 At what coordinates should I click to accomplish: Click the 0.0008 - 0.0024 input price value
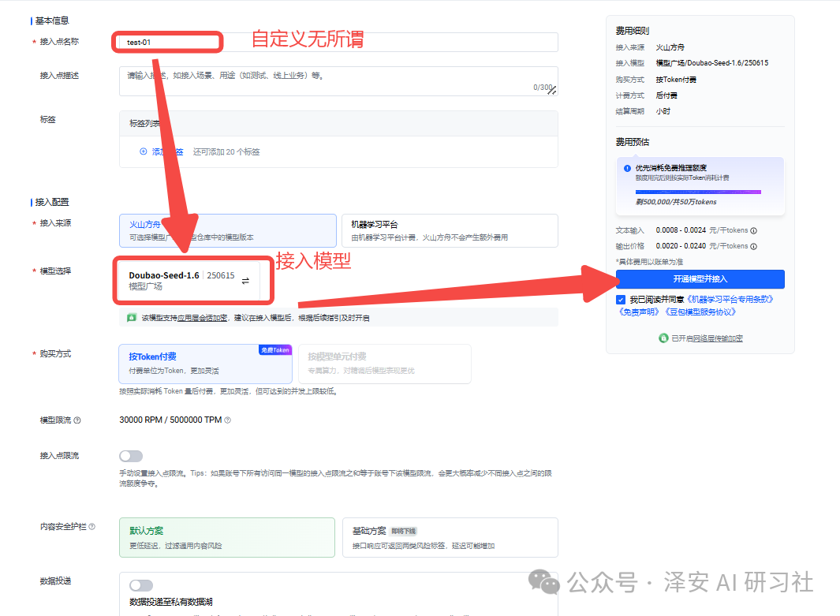tap(681, 230)
